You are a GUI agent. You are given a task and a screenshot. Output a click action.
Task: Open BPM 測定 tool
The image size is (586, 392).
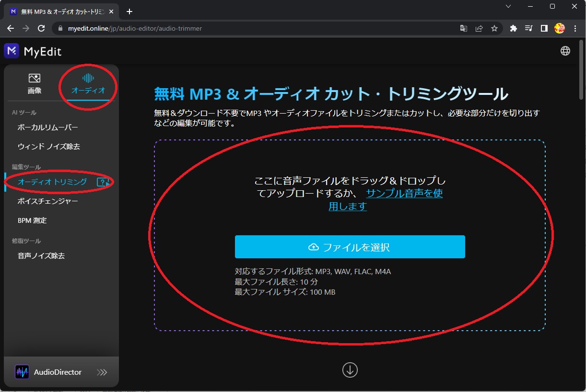pyautogui.click(x=32, y=220)
